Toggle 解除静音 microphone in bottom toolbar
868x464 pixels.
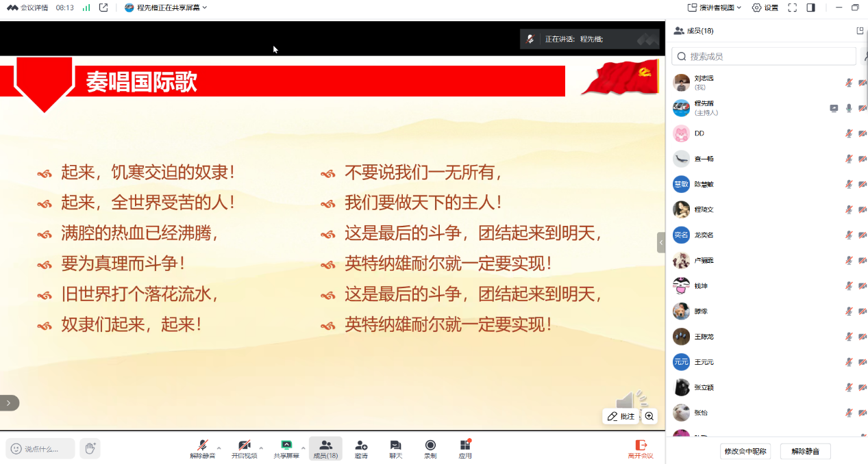tap(202, 448)
